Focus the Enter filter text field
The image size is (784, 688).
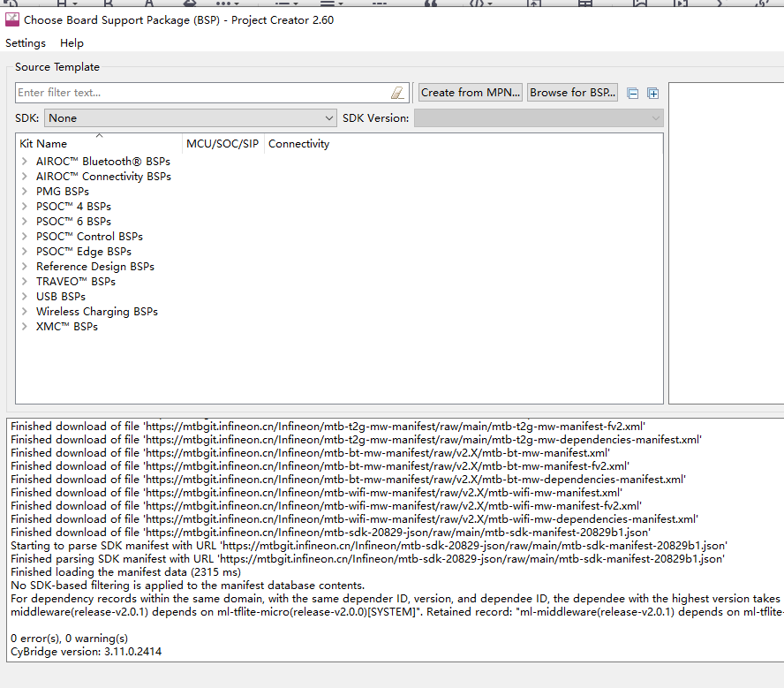point(212,93)
